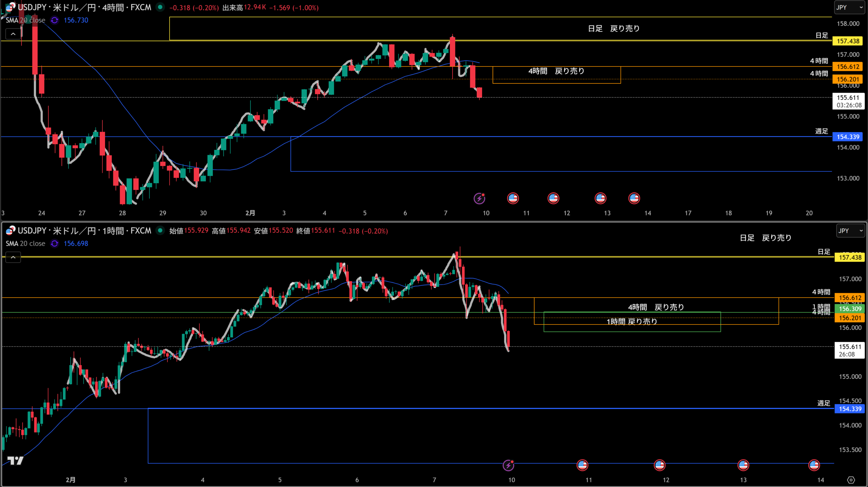Open the JPY currency dropdown on the bottom chart
Image resolution: width=868 pixels, height=487 pixels.
point(850,231)
